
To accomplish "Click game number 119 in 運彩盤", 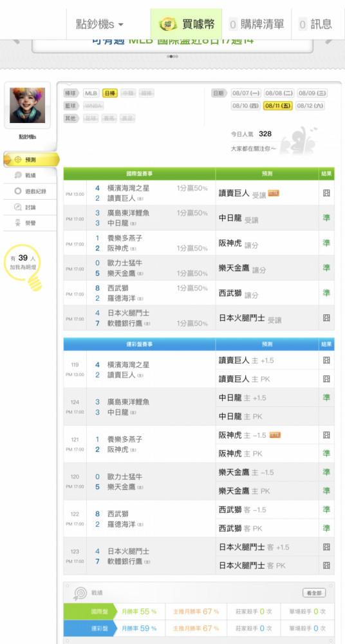I will (x=75, y=365).
